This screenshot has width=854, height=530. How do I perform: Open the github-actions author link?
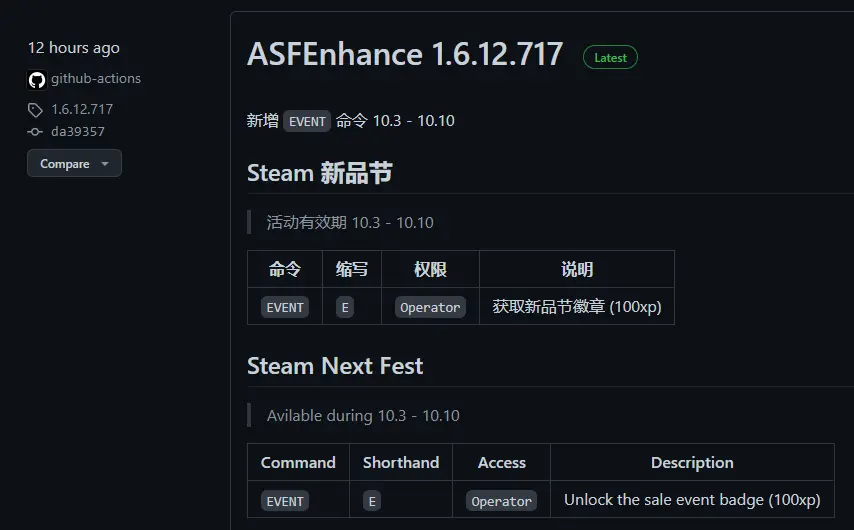point(96,78)
